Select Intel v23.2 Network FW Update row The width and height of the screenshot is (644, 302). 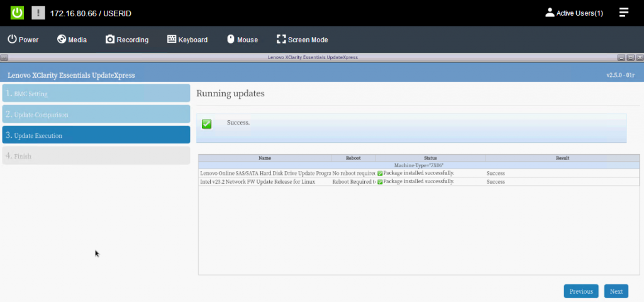click(x=419, y=181)
